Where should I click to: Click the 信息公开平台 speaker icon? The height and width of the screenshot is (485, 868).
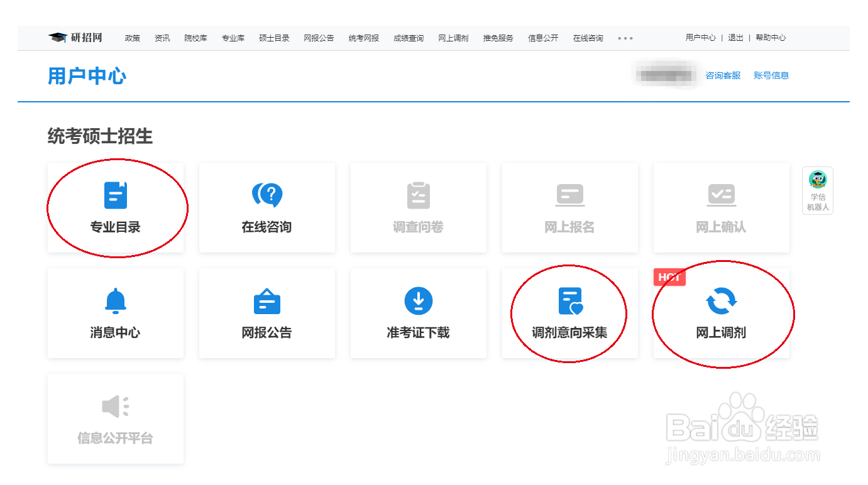[116, 406]
